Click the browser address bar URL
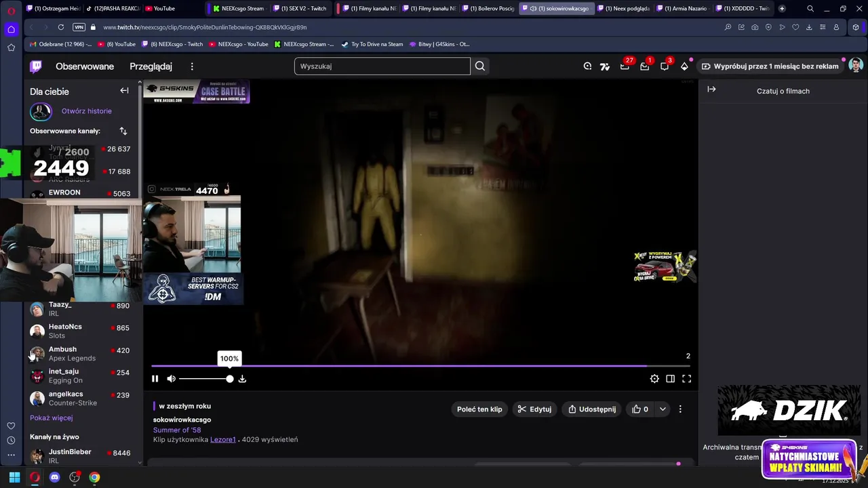 [205, 27]
